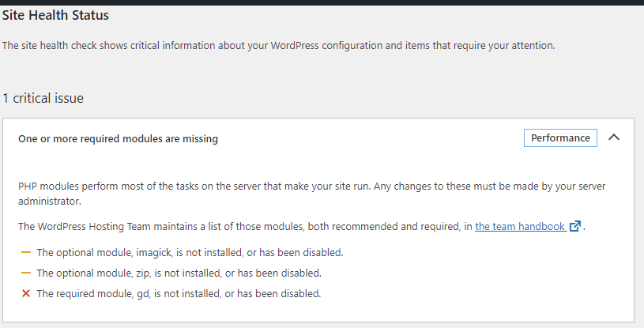
Task: Click the Performance badge label
Action: tap(560, 138)
